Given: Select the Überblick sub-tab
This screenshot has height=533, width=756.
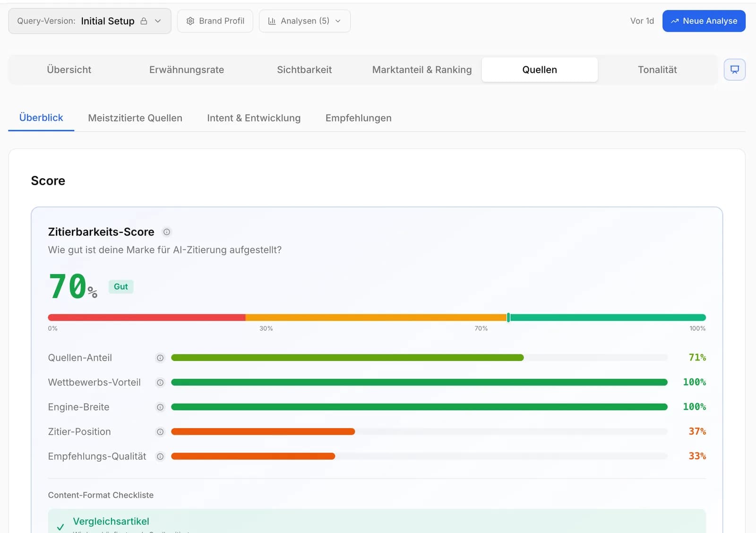Looking at the screenshot, I should (x=41, y=118).
